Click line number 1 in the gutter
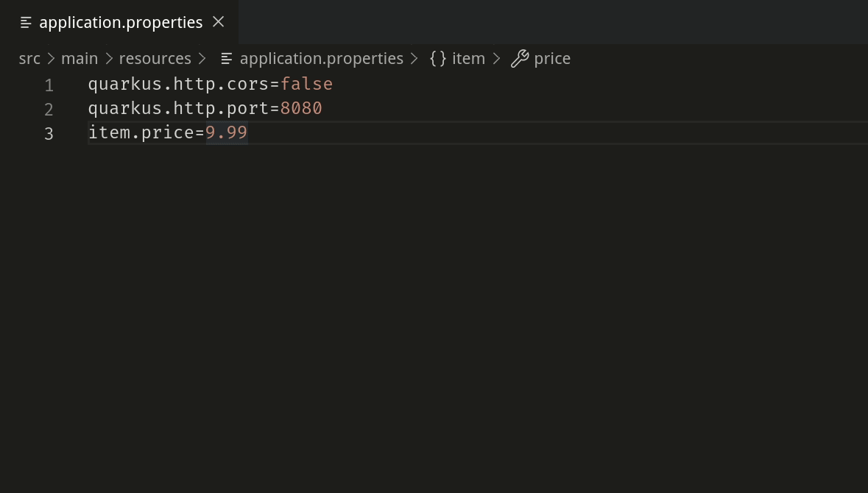The width and height of the screenshot is (868, 493). 49,85
